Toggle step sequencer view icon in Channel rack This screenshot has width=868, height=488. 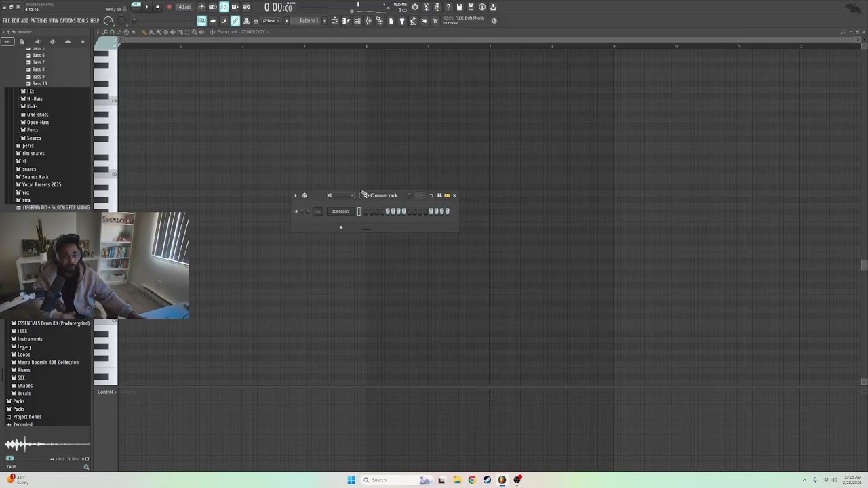click(447, 195)
